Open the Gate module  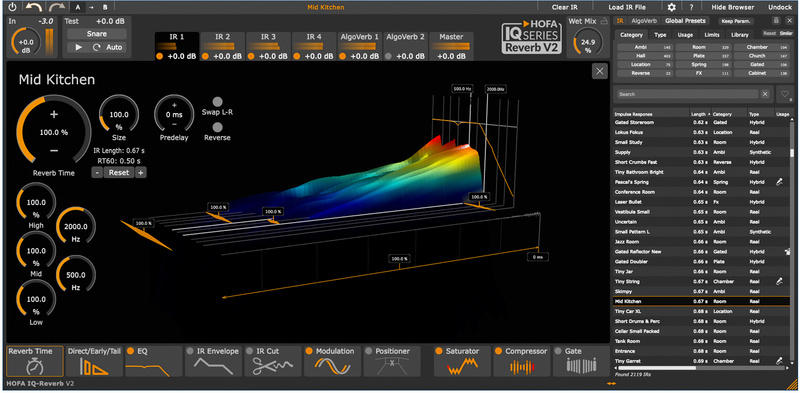[581, 361]
